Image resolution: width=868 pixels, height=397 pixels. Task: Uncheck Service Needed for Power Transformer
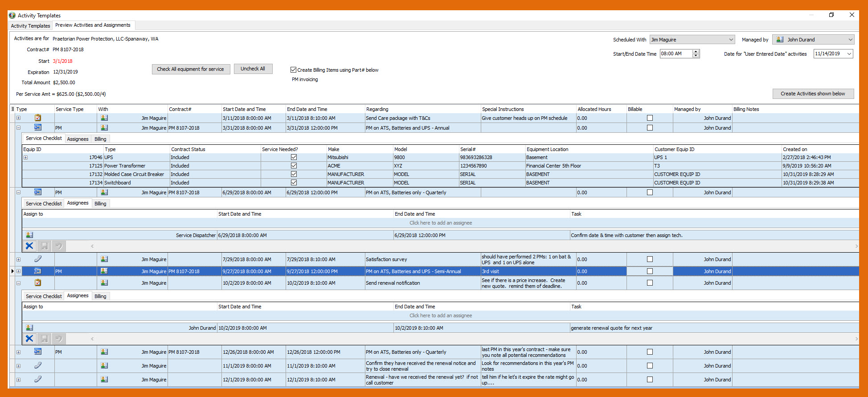(x=294, y=166)
